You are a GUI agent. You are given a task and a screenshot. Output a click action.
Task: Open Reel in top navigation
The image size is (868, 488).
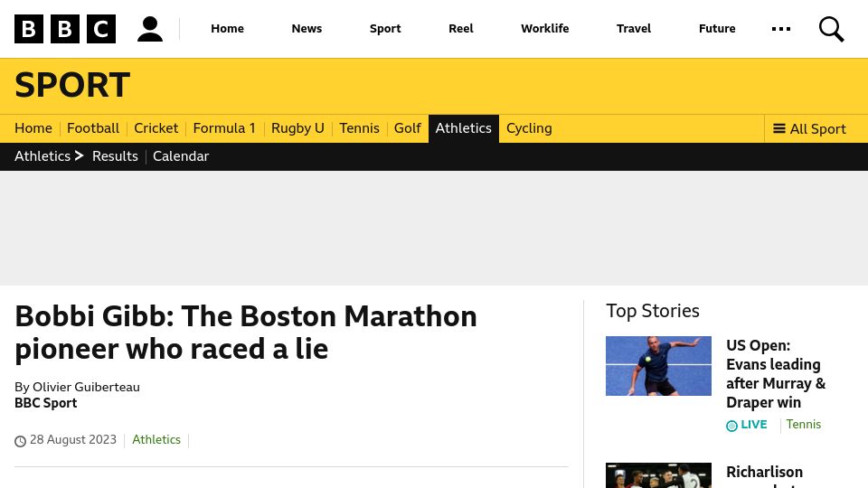point(460,29)
